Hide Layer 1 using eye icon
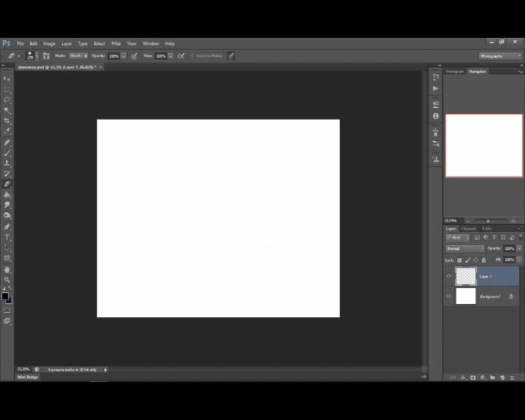Image resolution: width=525 pixels, height=420 pixels. coord(448,276)
